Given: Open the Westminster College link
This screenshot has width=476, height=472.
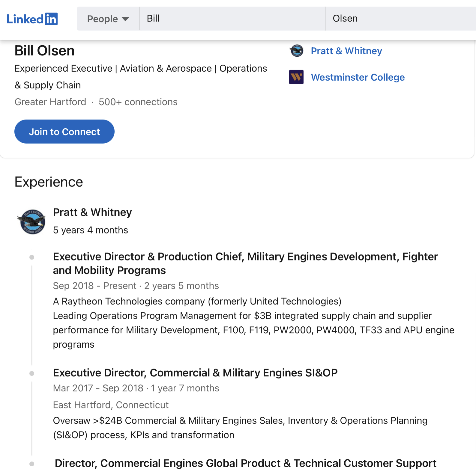Looking at the screenshot, I should (x=358, y=77).
